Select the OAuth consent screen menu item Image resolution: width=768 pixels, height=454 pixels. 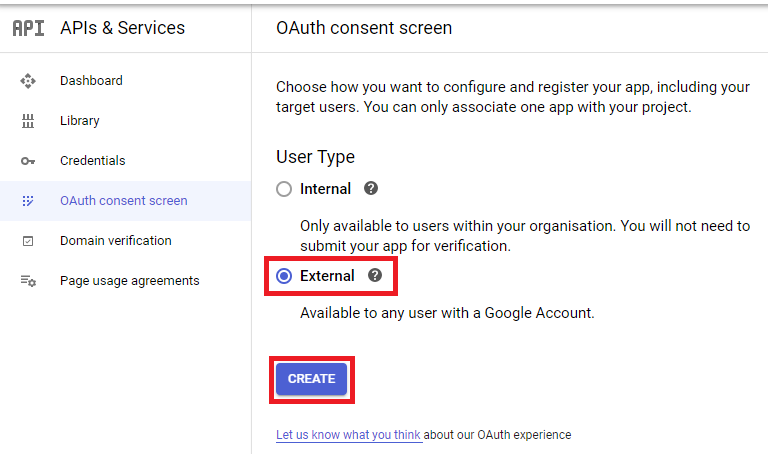[x=123, y=201]
